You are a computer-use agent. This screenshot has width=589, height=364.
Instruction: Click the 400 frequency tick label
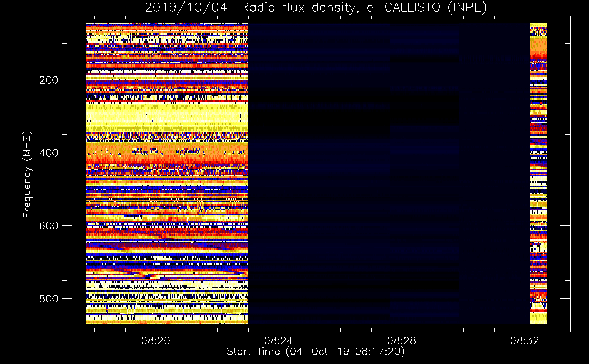click(x=48, y=153)
